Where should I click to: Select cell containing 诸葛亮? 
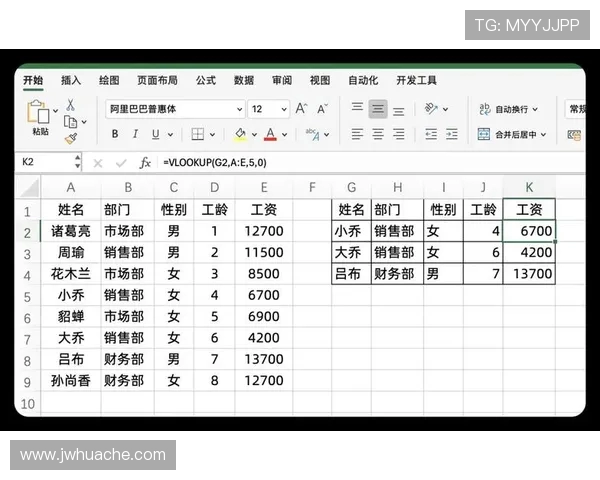coord(71,231)
